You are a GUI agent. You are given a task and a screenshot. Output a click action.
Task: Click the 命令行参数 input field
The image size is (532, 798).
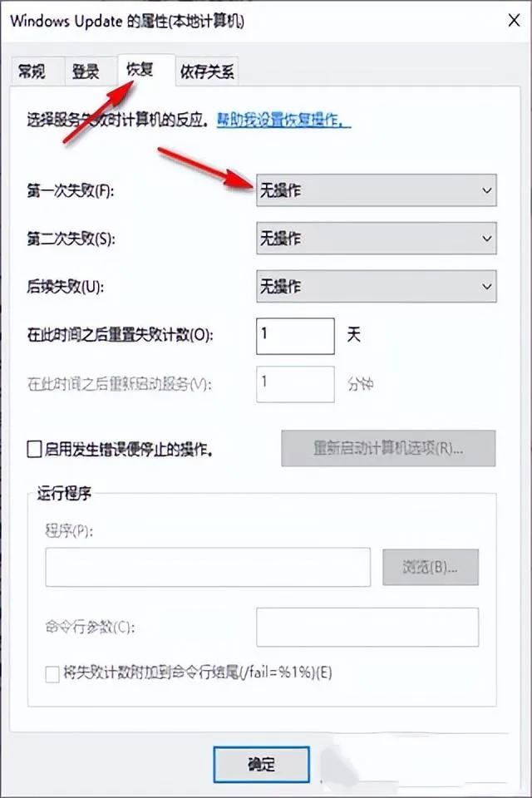367,627
